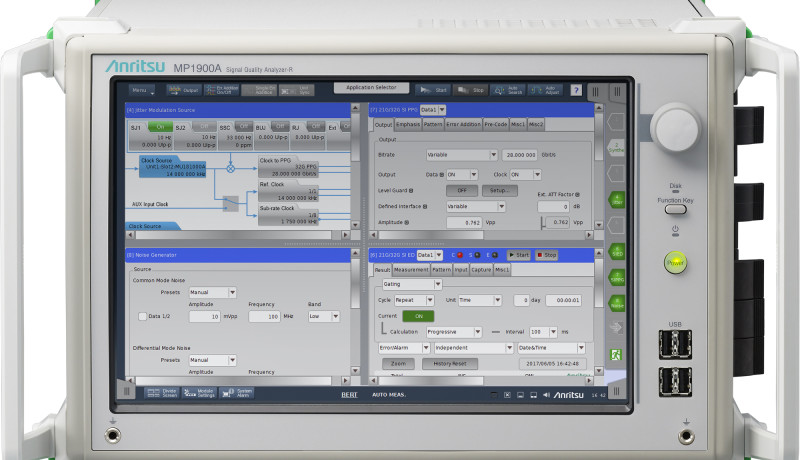The width and height of the screenshot is (800, 460).
Task: Click the green exit icon on right sidebar
Action: coord(616,354)
